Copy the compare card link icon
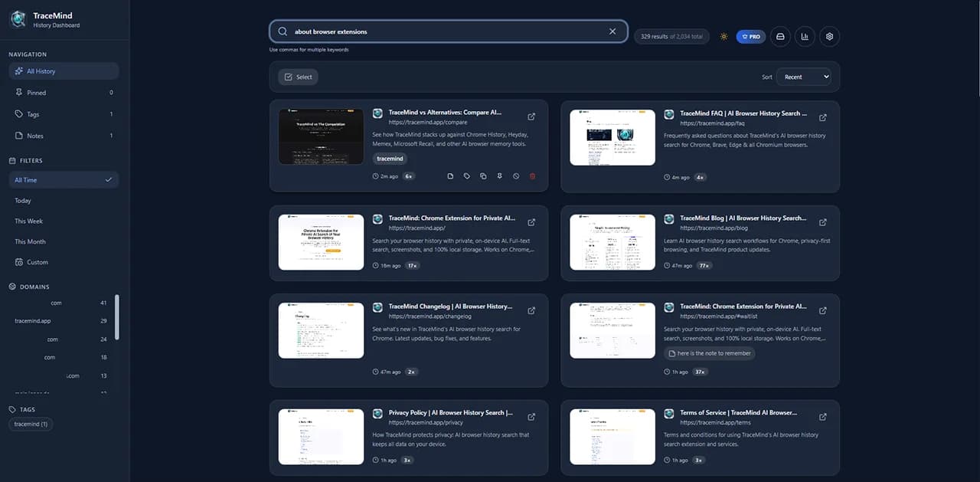Image resolution: width=980 pixels, height=482 pixels. coord(483,176)
